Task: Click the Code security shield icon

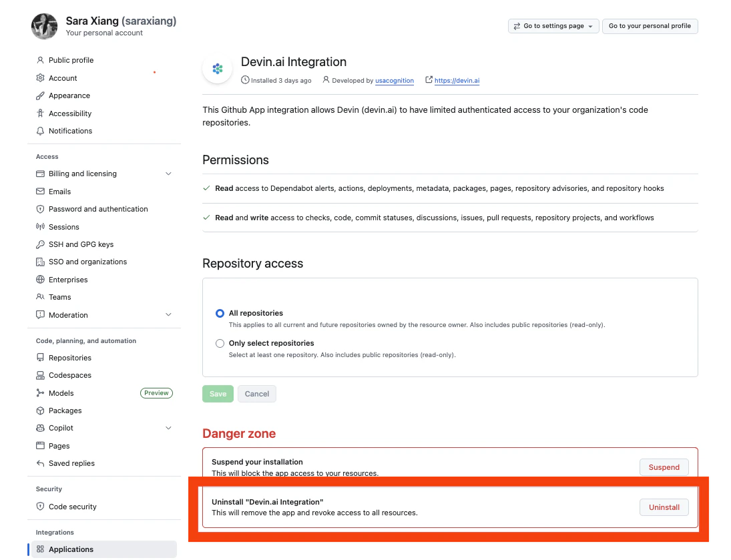Action: pos(39,506)
